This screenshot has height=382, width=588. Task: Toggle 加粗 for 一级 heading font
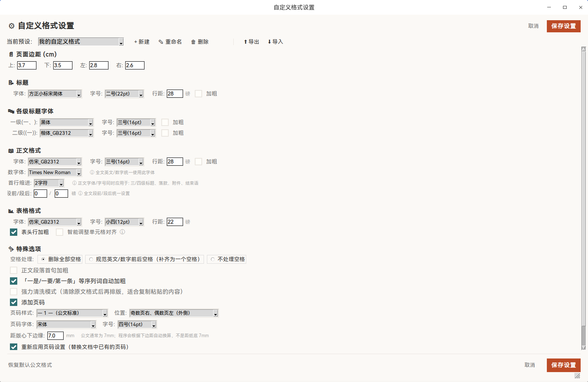click(165, 122)
